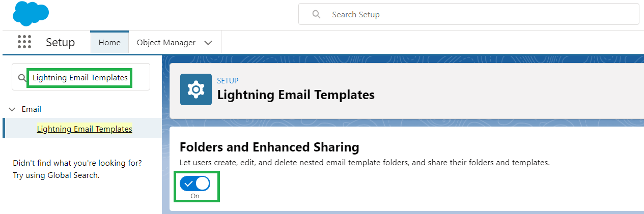The image size is (644, 214).
Task: Click the Salesforce cloud logo
Action: tap(31, 14)
